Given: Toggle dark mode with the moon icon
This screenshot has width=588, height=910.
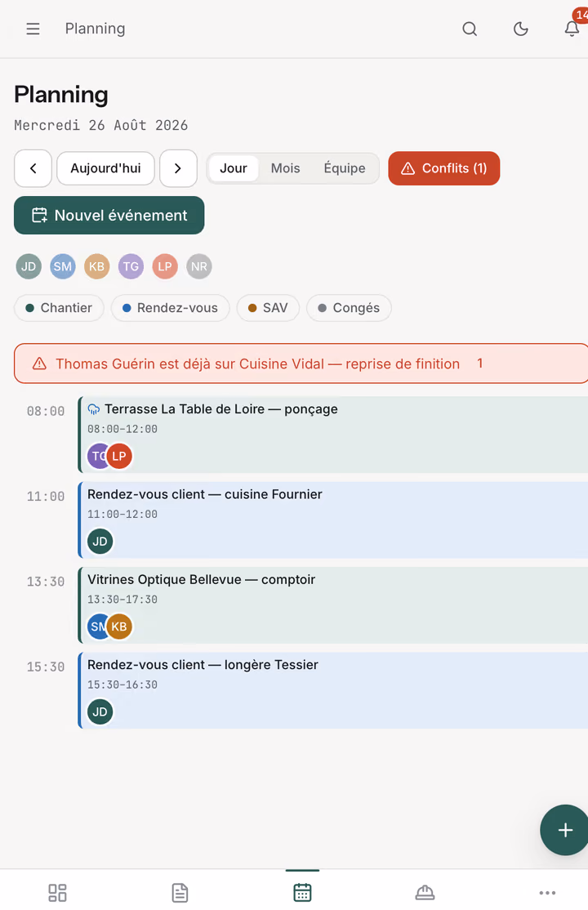Looking at the screenshot, I should pyautogui.click(x=521, y=29).
